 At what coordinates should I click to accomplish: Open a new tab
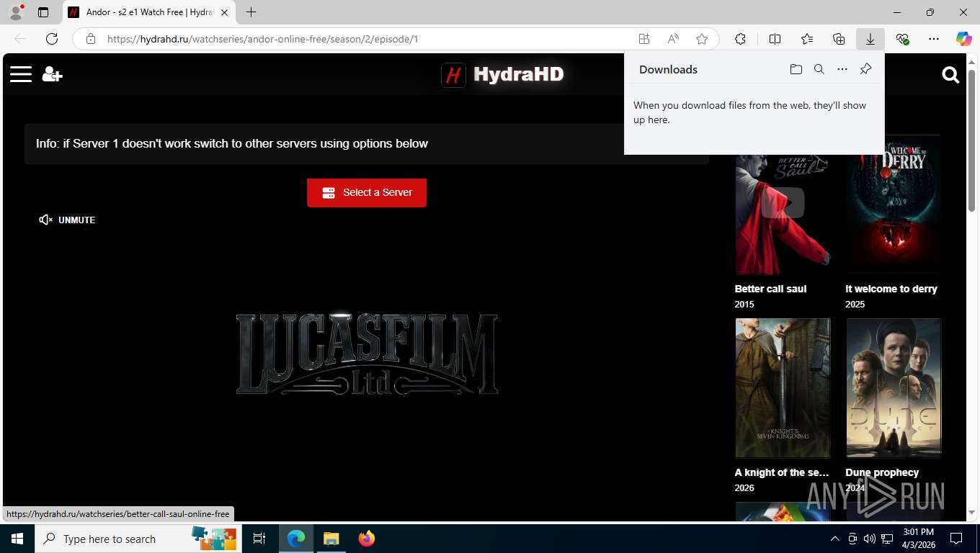251,12
